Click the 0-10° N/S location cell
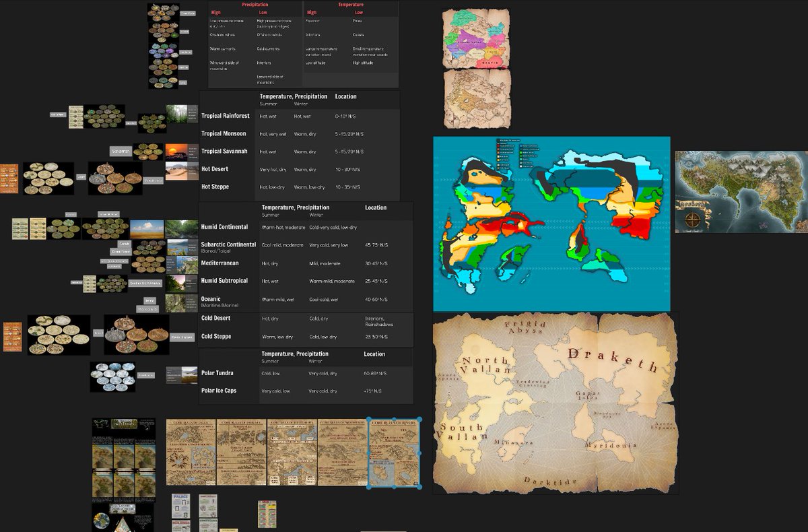 point(345,116)
